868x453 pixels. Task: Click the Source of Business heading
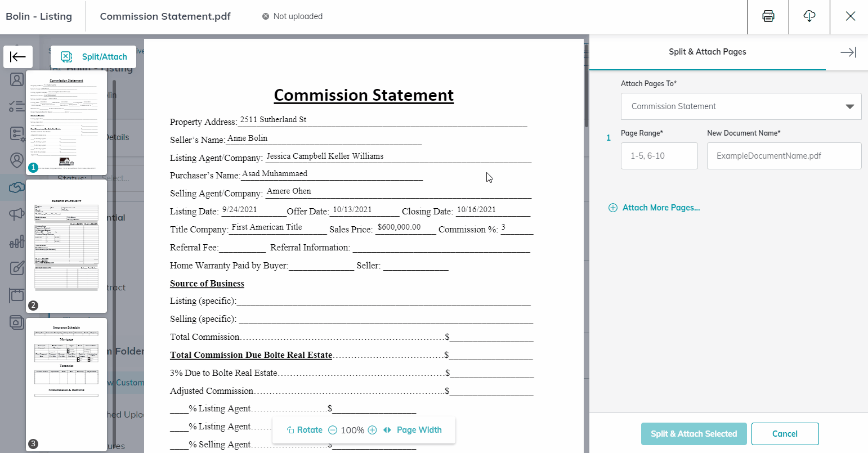[x=207, y=284]
